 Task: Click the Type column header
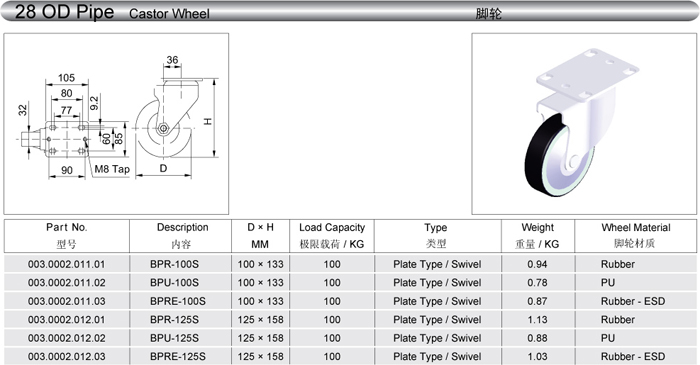coord(436,235)
